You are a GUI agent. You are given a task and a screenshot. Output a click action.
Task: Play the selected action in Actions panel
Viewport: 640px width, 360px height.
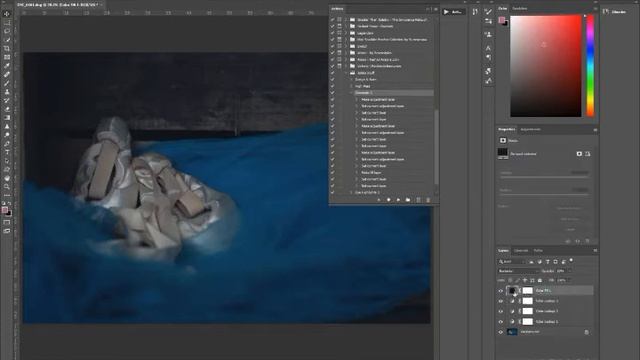398,200
